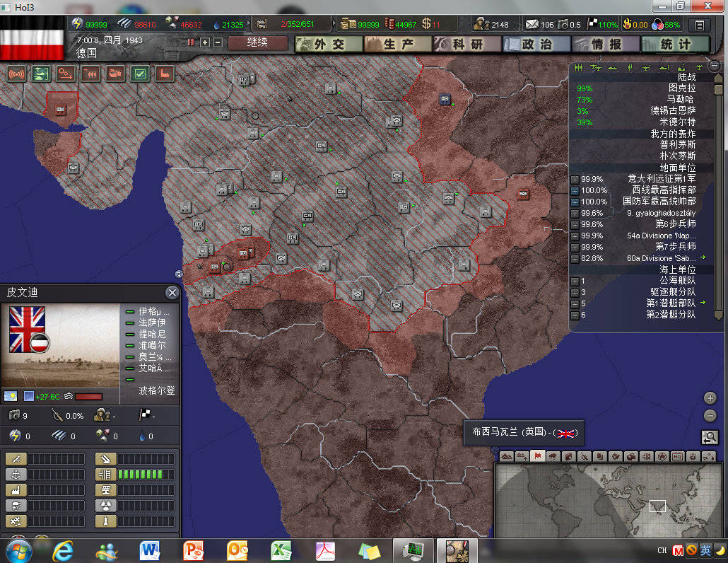Open the 情报 intelligence tab
The image size is (728, 563).
(606, 44)
